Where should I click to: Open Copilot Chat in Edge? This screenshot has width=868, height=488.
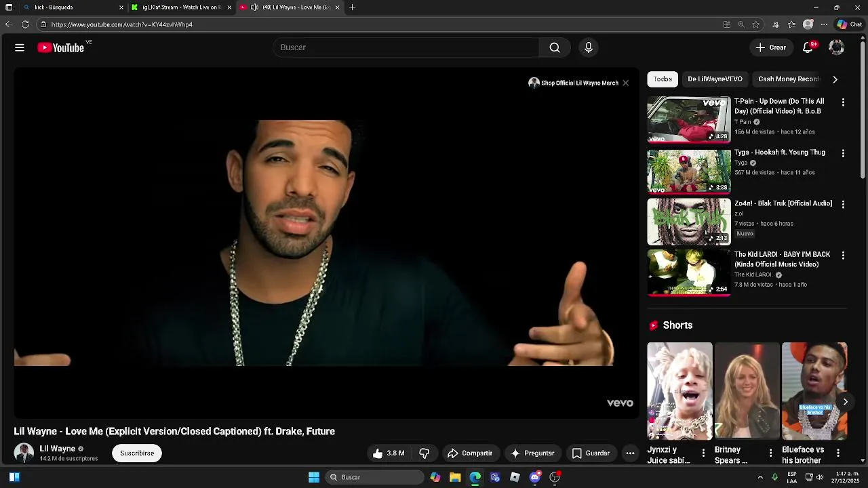pyautogui.click(x=850, y=24)
